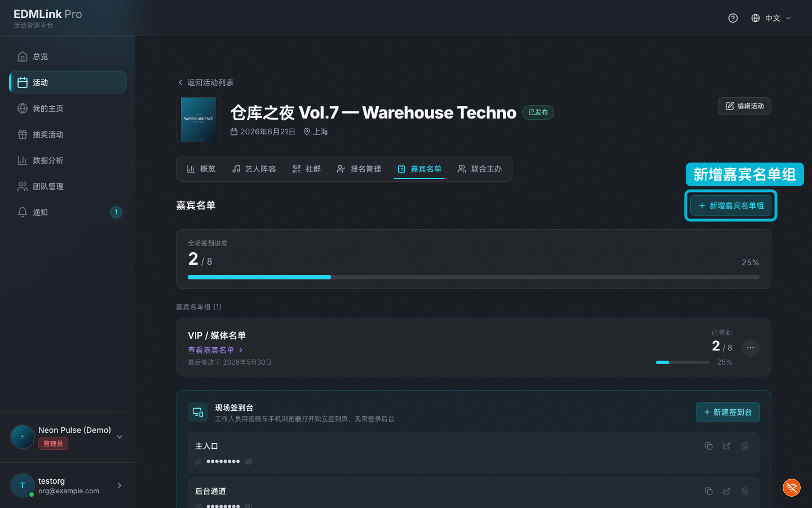Click the 管理员 role badge

click(54, 444)
